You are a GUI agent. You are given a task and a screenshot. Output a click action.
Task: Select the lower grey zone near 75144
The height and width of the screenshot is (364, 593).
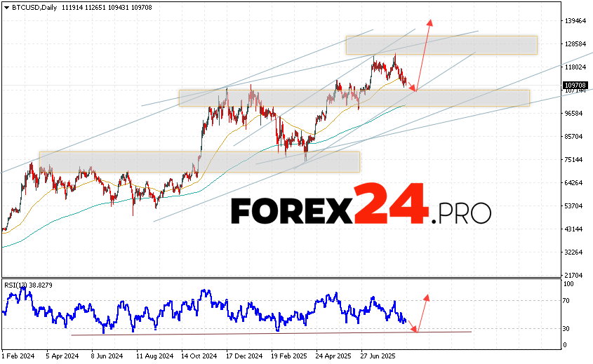pos(199,162)
